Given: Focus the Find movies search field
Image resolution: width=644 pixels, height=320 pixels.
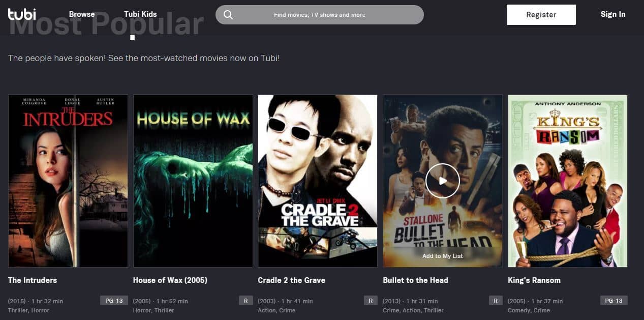Looking at the screenshot, I should coord(320,15).
